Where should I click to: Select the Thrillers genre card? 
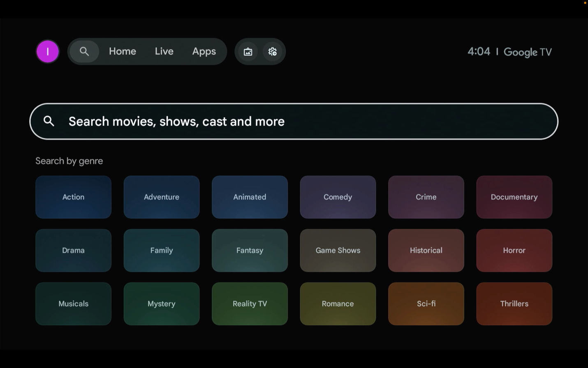(514, 304)
